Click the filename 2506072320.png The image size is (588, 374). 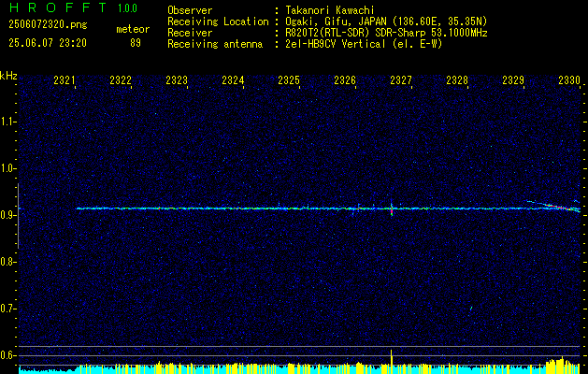pos(48,25)
